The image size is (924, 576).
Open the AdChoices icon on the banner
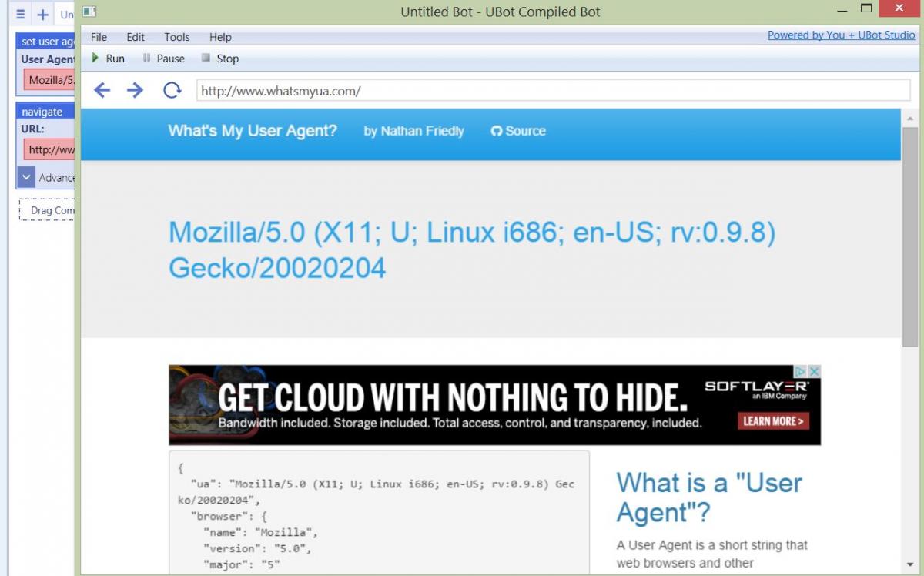pos(800,371)
